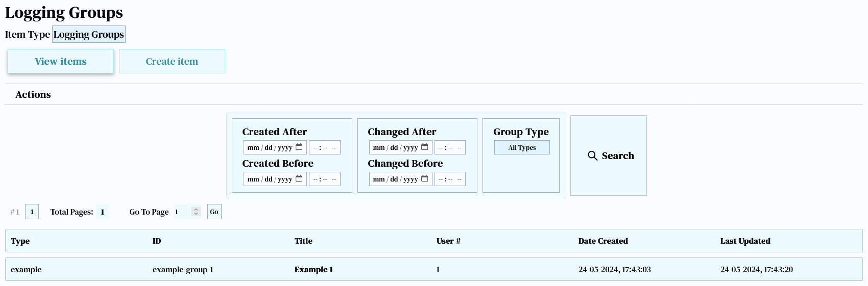
Task: Click the magnifier Search button
Action: [609, 155]
